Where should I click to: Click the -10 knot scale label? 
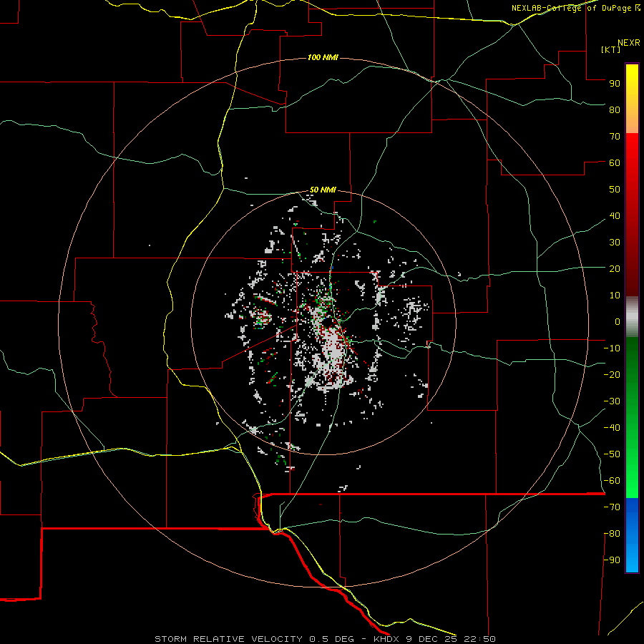(x=612, y=348)
